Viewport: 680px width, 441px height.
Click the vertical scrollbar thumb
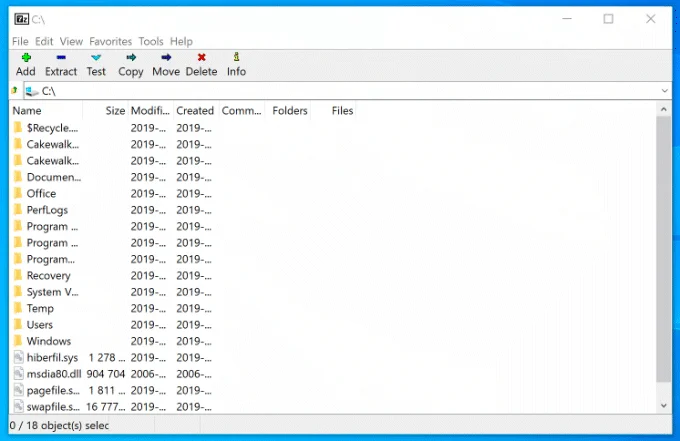coord(664,249)
